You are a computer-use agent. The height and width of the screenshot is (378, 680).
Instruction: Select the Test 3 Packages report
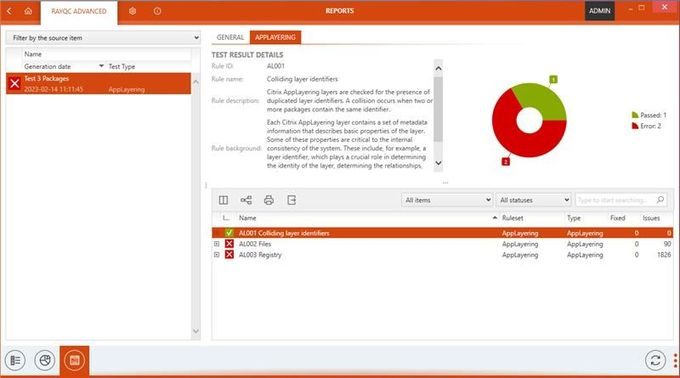[x=98, y=83]
